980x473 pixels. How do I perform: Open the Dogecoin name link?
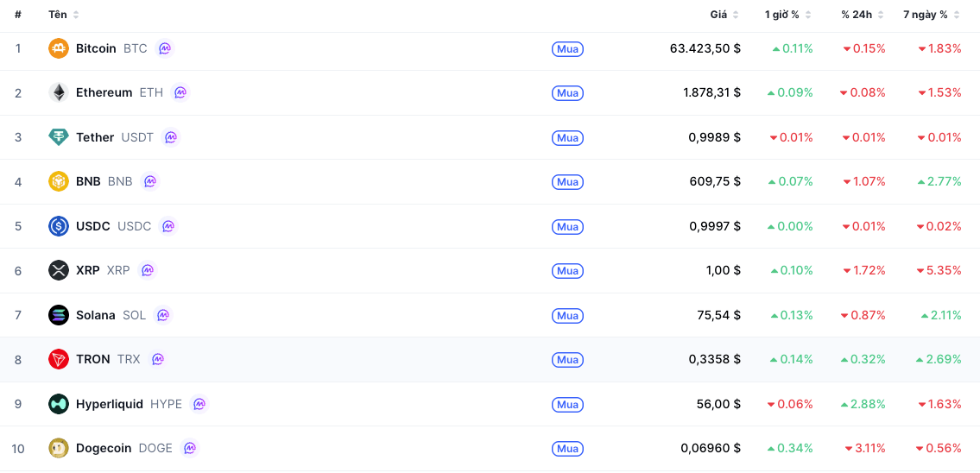[104, 448]
